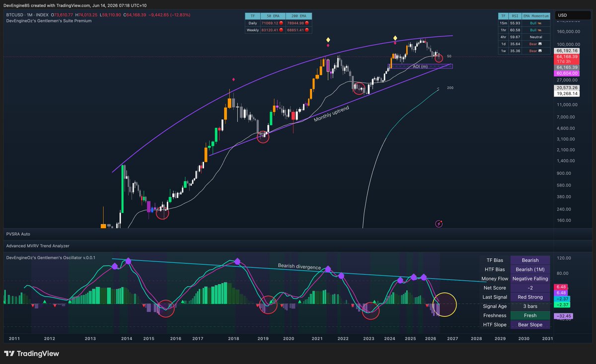Screen dimensions: 596x364
Task: Click the 'Red Strong' last signal cell
Action: coord(530,297)
